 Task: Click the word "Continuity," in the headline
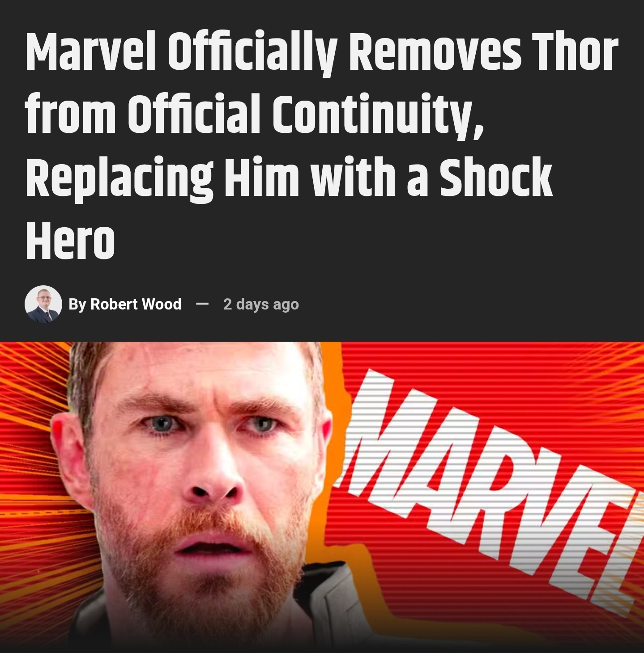[x=378, y=115]
